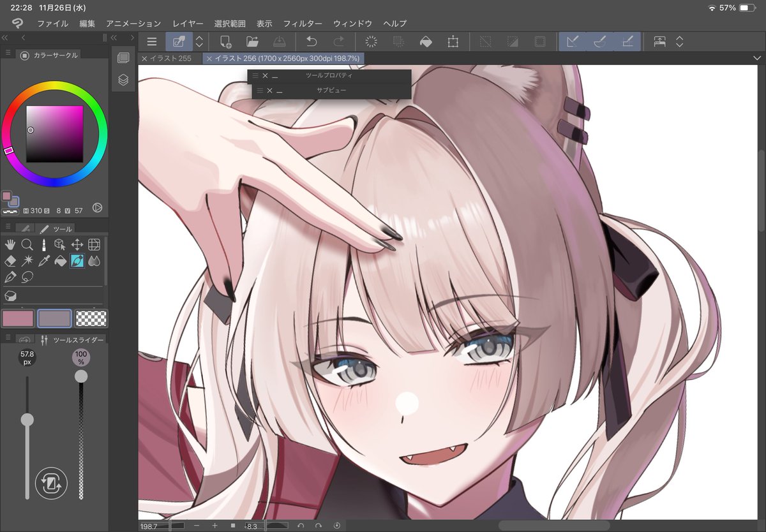Click the brush size slider handle
The width and height of the screenshot is (766, 532).
coord(27,420)
